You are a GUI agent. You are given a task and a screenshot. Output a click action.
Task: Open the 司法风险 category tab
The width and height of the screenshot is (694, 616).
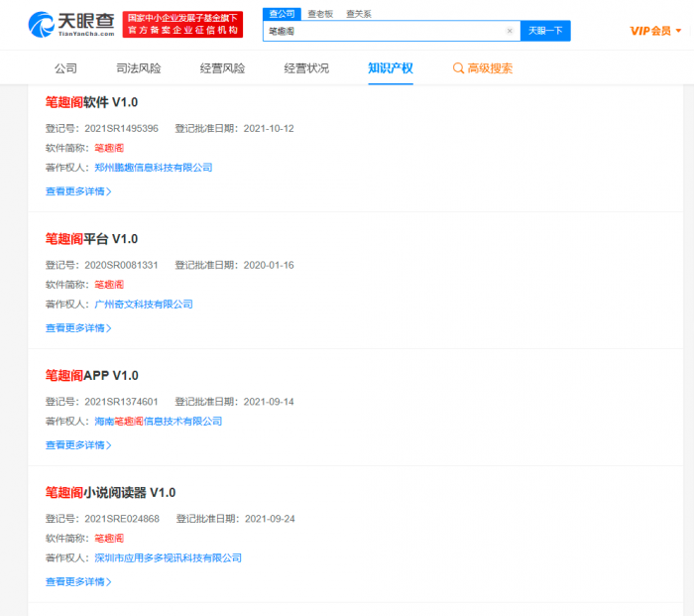139,68
